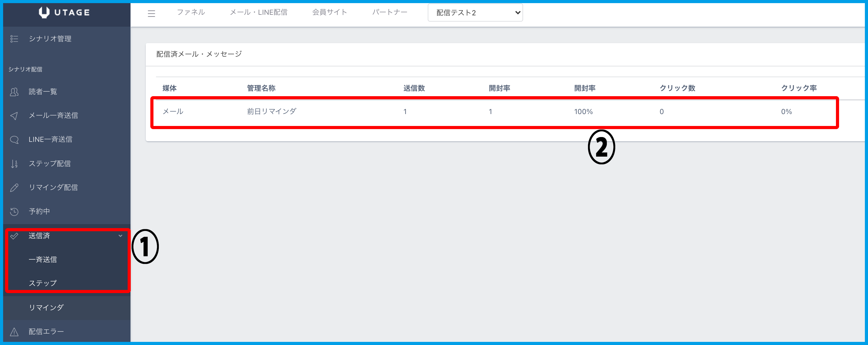The width and height of the screenshot is (868, 345).
Task: Click the シナリオ管理 list icon
Action: tap(14, 39)
